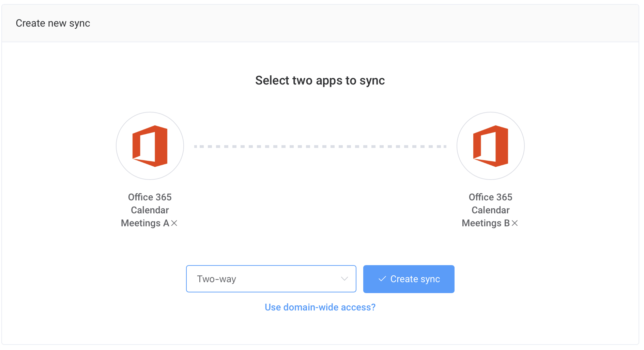Image resolution: width=644 pixels, height=350 pixels.
Task: Click the dashed sync connection line
Action: [320, 147]
